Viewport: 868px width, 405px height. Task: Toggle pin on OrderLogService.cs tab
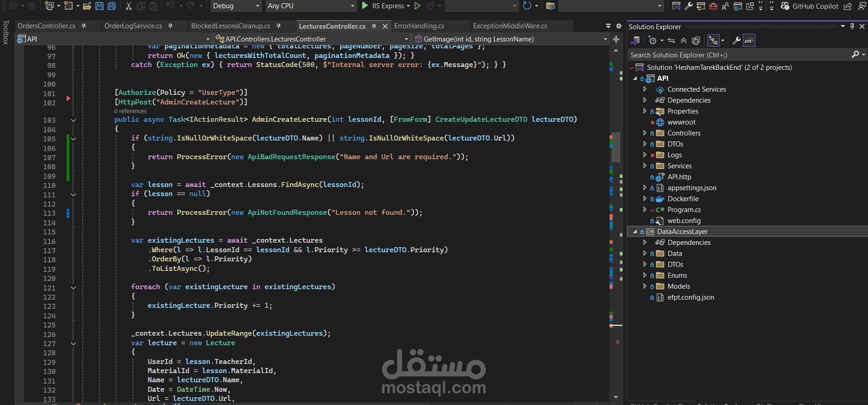[x=170, y=26]
